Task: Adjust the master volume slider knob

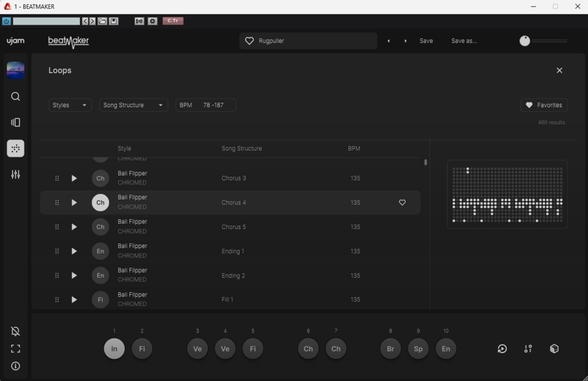Action: coord(525,41)
